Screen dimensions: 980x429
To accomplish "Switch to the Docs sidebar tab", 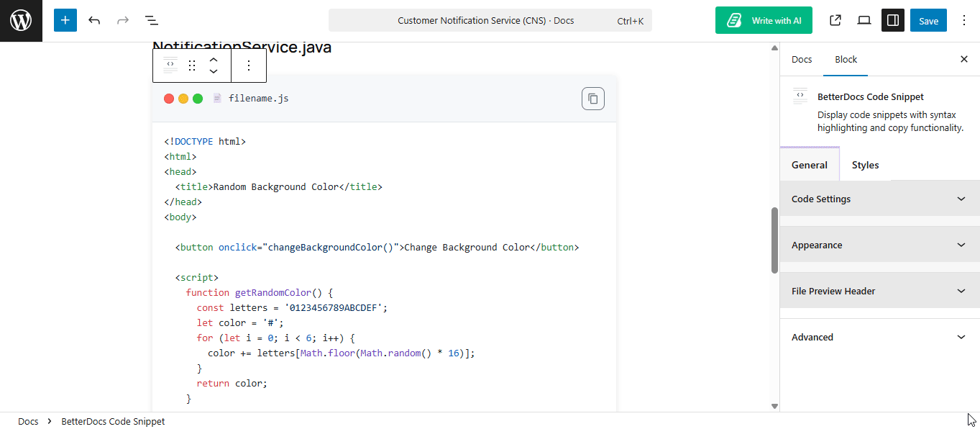I will tap(802, 59).
